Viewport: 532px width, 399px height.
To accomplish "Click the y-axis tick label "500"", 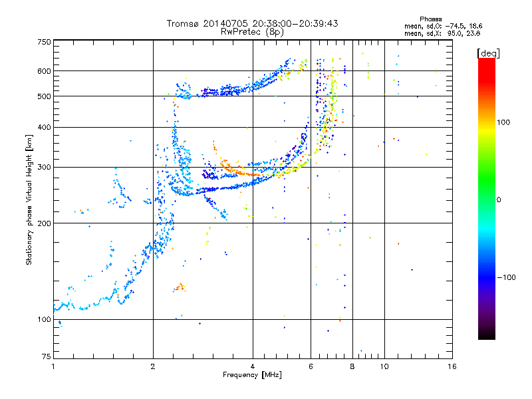I will coord(44,96).
